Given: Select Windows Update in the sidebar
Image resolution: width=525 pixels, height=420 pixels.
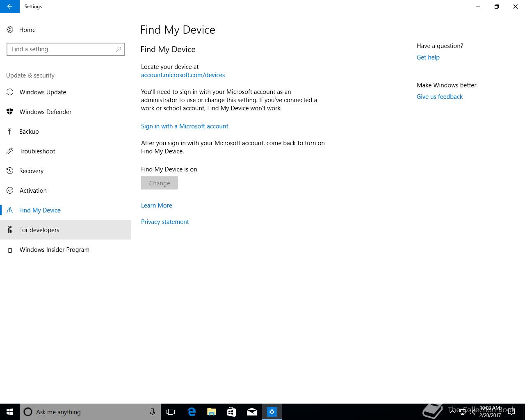Looking at the screenshot, I should [66, 92].
